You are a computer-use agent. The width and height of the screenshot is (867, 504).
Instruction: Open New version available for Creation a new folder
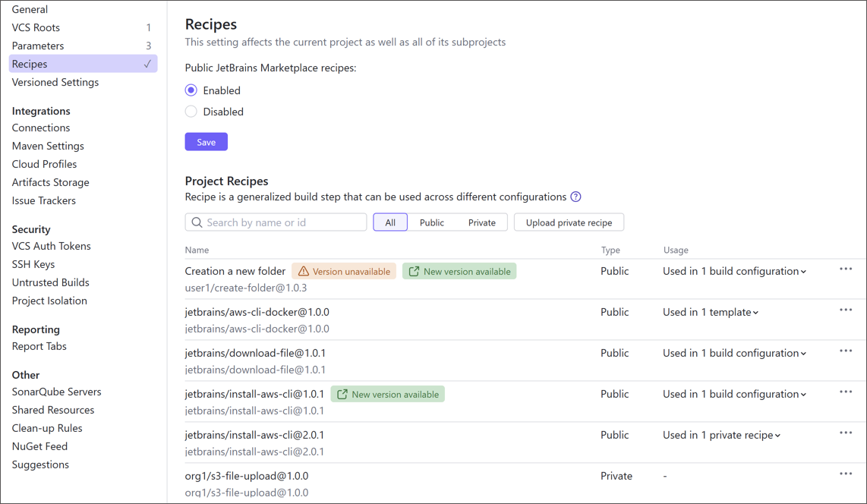459,270
